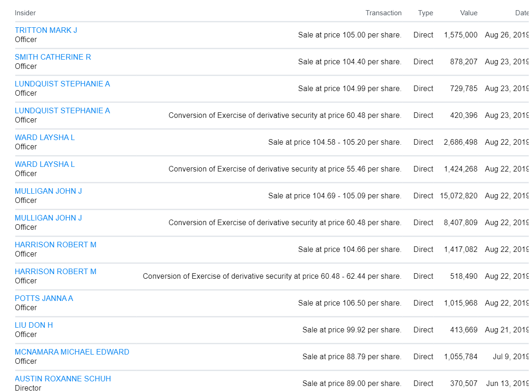This screenshot has height=392, width=532.
Task: Select WARD LAYSHA L link in 55.46 conversion row
Action: tap(45, 164)
